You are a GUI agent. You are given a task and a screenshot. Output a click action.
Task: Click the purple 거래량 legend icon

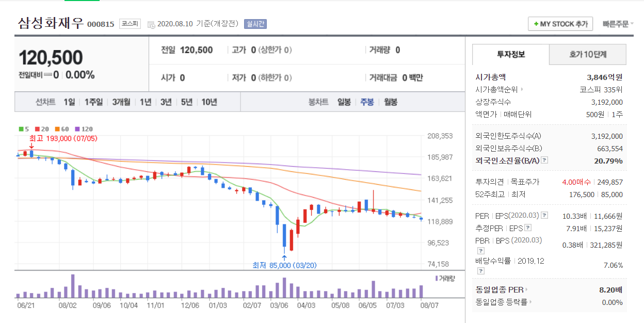pyautogui.click(x=437, y=278)
